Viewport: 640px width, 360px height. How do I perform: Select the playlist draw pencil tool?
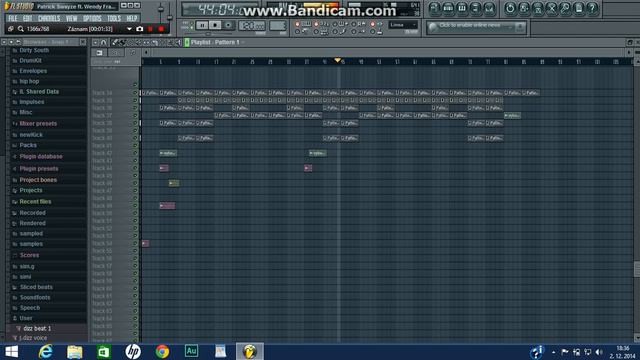click(115, 42)
